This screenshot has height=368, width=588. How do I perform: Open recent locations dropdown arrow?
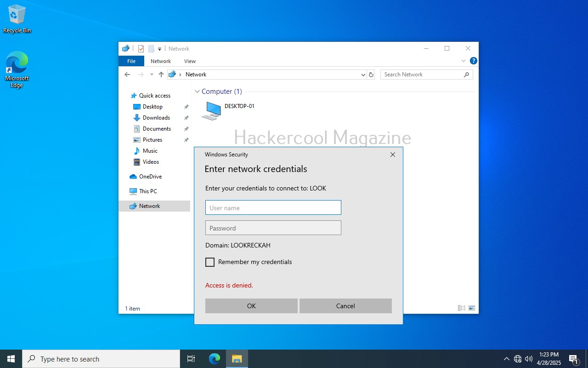point(152,75)
